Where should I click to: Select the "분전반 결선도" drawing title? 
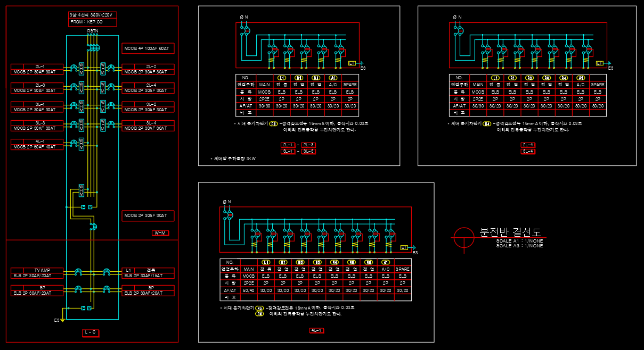click(x=510, y=232)
